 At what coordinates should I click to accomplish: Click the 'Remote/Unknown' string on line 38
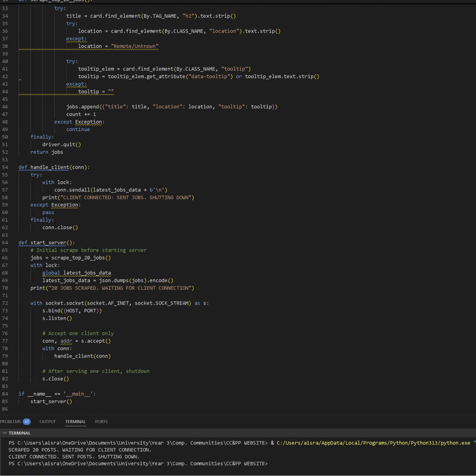coord(135,46)
